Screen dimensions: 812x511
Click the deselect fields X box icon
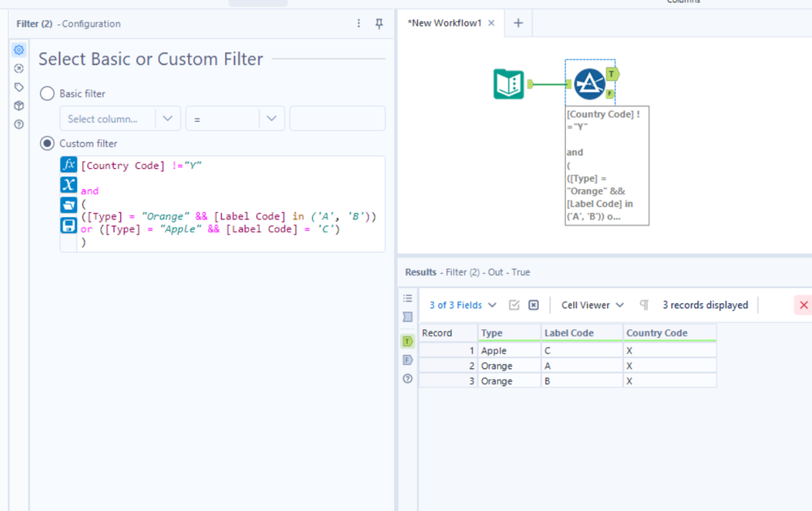coord(533,305)
